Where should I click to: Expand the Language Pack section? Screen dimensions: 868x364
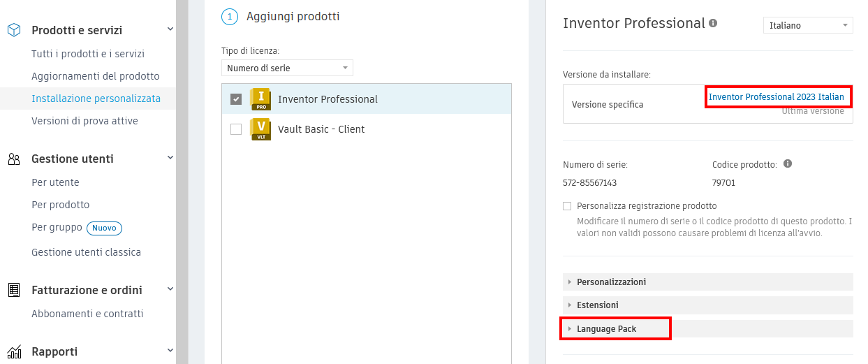[606, 328]
